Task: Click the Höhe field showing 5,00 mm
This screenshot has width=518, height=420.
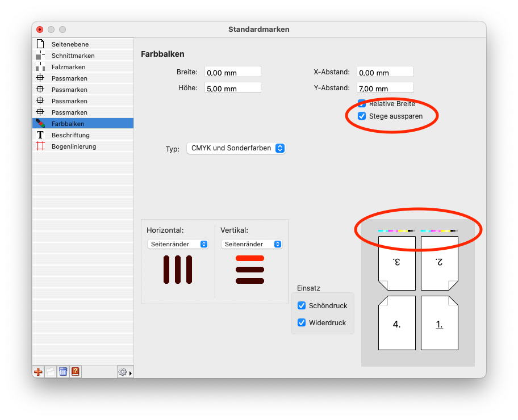Action: (233, 88)
